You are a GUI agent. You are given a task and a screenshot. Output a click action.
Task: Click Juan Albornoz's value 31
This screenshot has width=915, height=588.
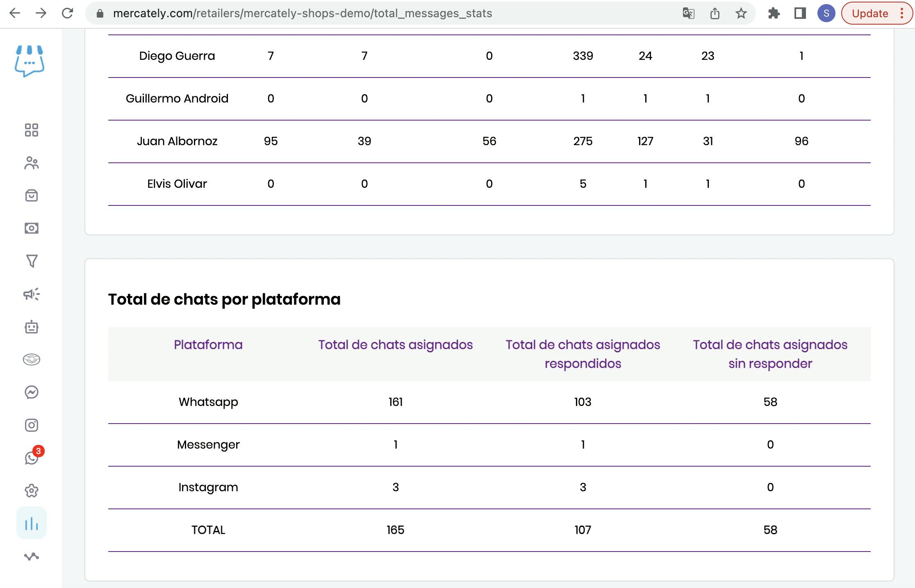pos(708,141)
